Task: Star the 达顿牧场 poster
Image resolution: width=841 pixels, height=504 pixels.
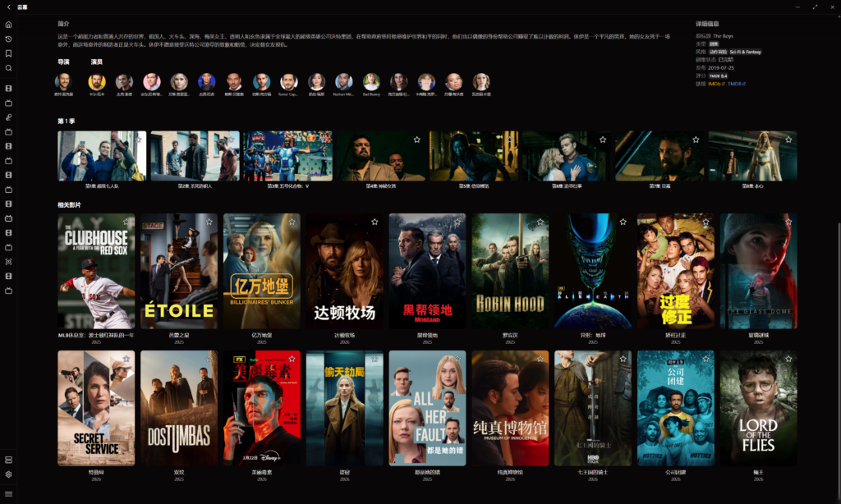Action: [x=375, y=222]
